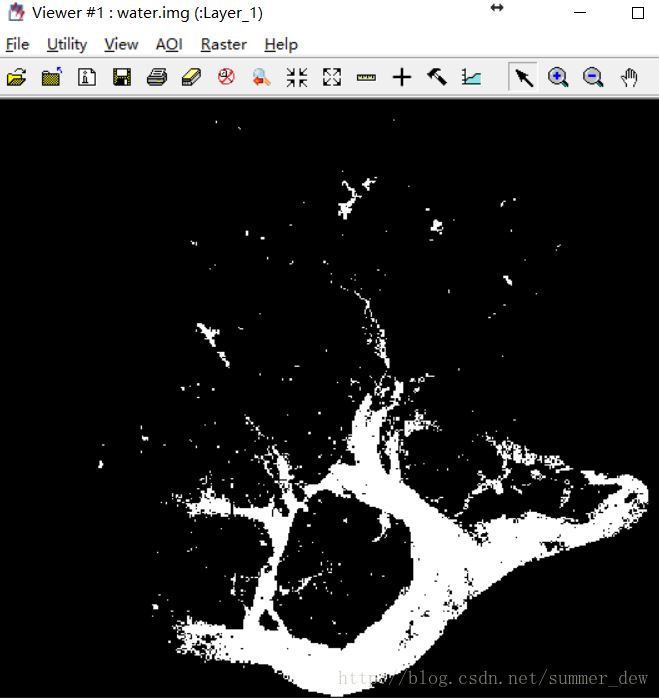Open the Help menu
The width and height of the screenshot is (659, 698).
point(281,45)
